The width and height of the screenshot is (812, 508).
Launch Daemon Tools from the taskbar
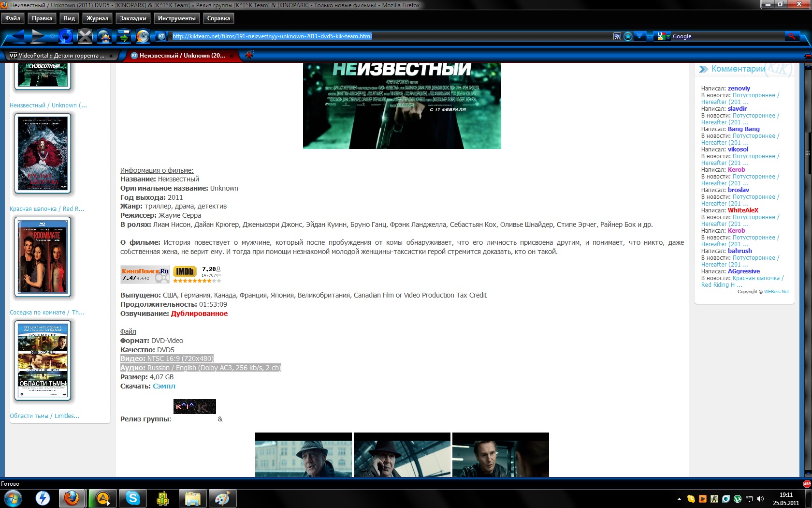(43, 498)
